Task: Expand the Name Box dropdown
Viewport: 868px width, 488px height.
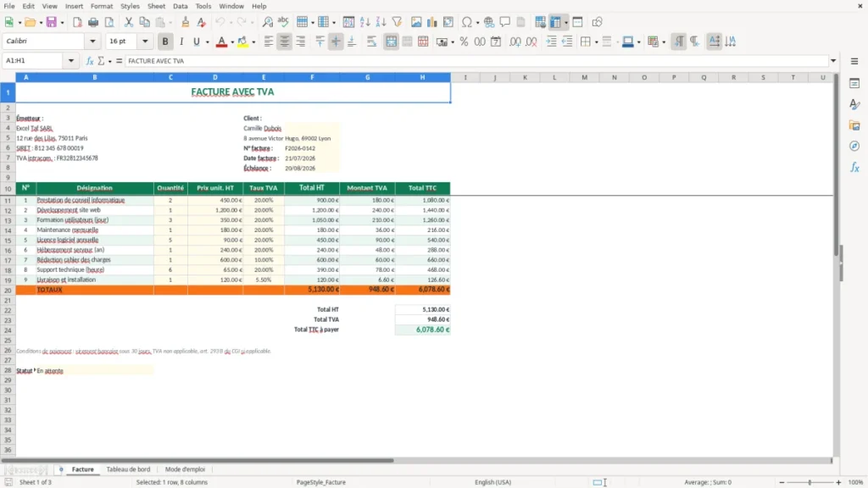Action: pos(71,61)
